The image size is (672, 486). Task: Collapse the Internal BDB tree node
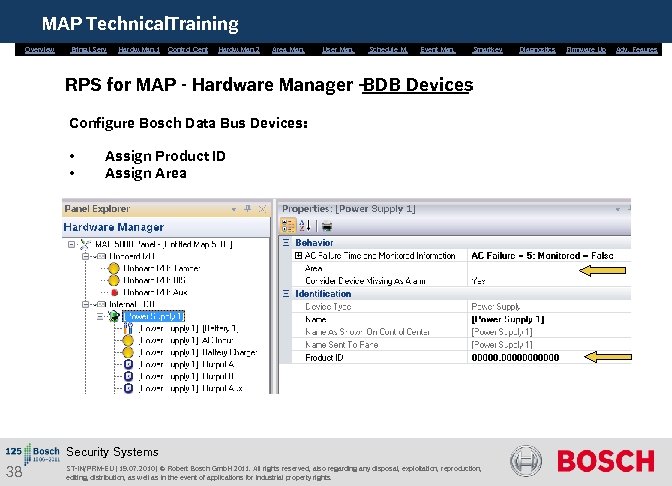coord(85,304)
